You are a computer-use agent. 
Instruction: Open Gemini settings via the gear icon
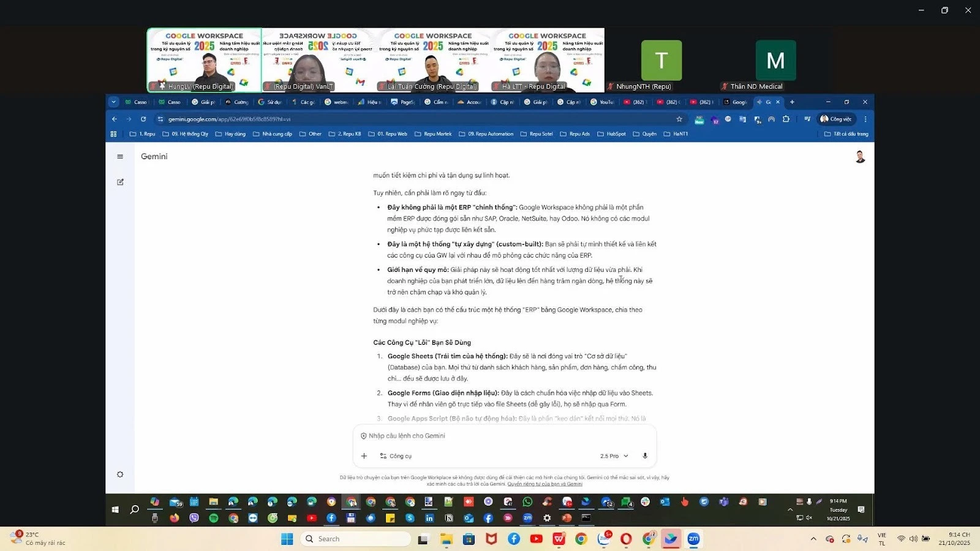120,474
